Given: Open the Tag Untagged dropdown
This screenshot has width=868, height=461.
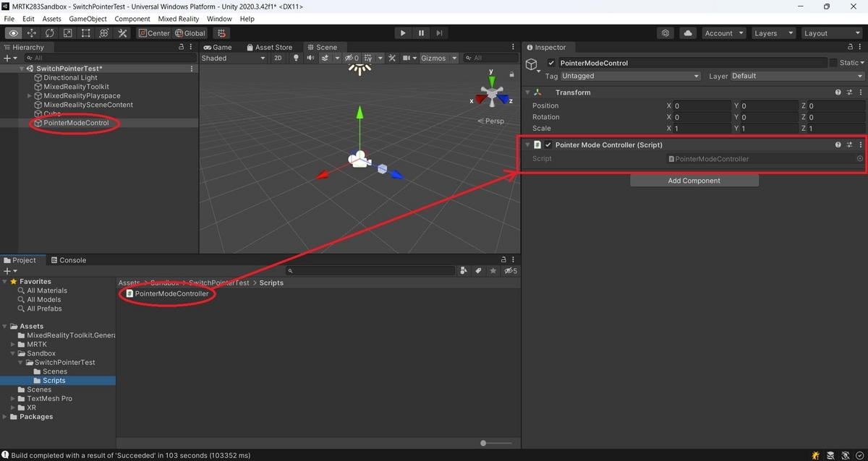Looking at the screenshot, I should pos(630,76).
